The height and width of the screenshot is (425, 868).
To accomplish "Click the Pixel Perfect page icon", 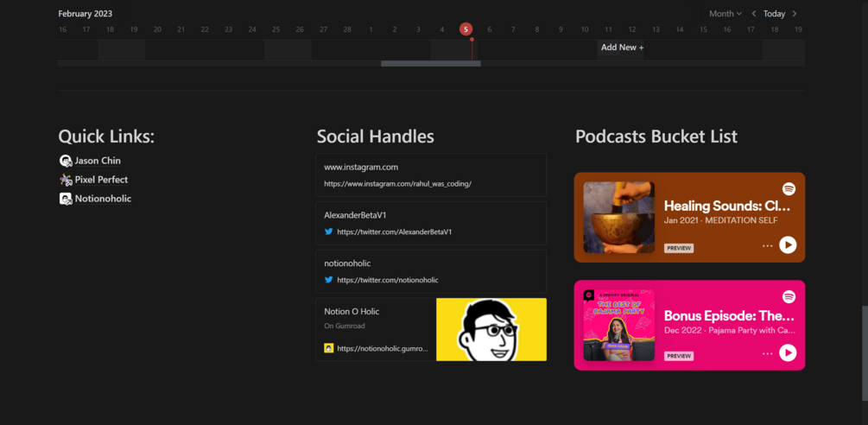I will (x=66, y=180).
